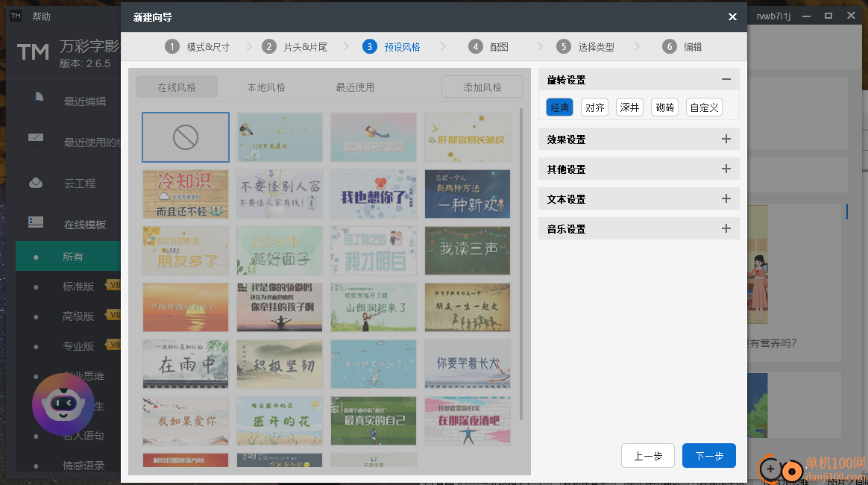This screenshot has height=485, width=868.
Task: Select 所有 category in main sidebar
Action: (x=68, y=257)
